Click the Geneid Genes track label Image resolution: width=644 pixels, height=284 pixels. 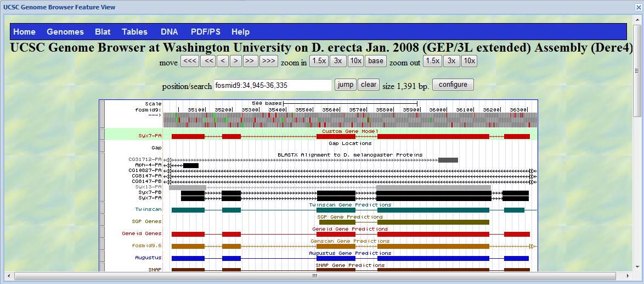142,233
